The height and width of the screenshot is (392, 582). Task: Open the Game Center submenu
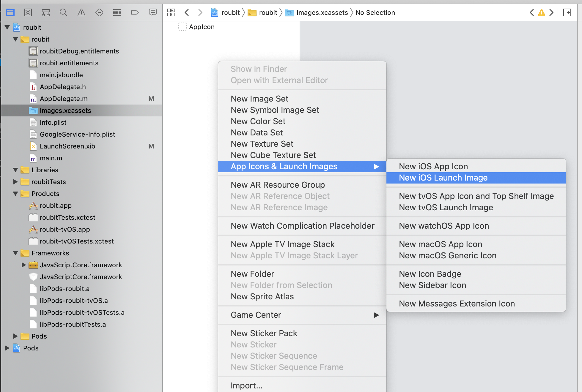256,315
